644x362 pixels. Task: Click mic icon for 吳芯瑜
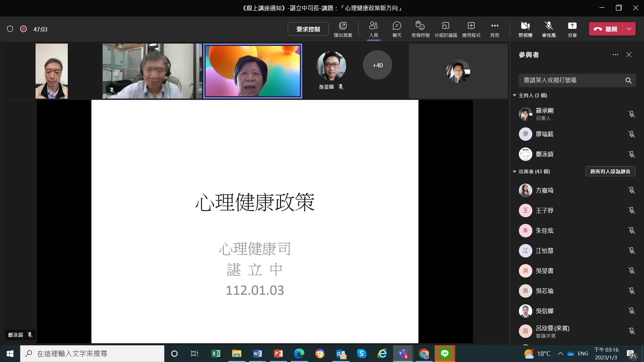[x=632, y=291]
